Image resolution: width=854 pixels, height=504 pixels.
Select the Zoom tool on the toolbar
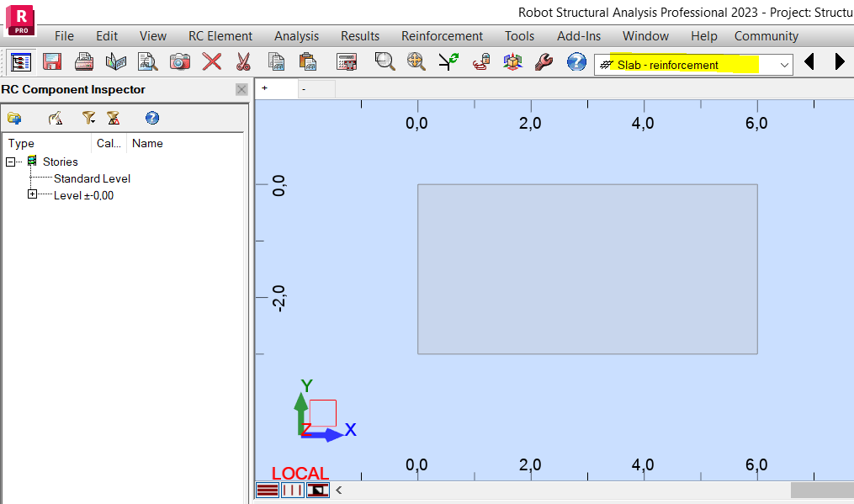tap(385, 61)
